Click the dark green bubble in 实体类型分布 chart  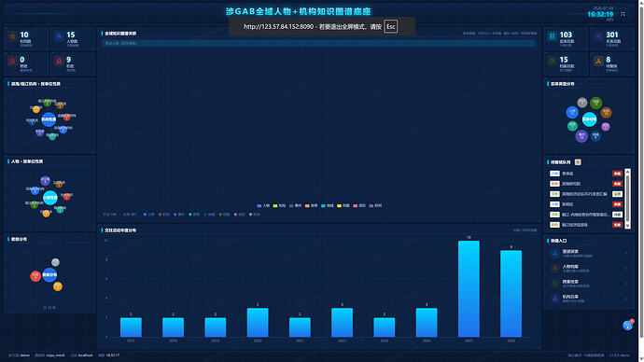[x=596, y=103]
